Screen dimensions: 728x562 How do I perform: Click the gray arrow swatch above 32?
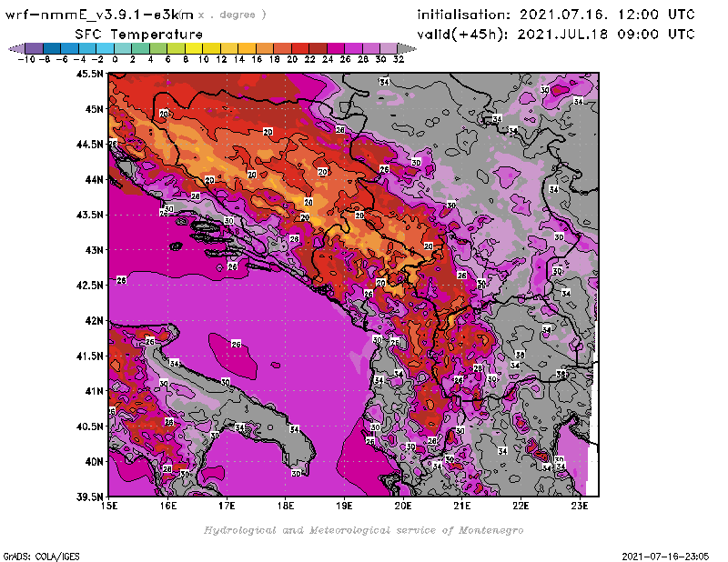pyautogui.click(x=407, y=49)
